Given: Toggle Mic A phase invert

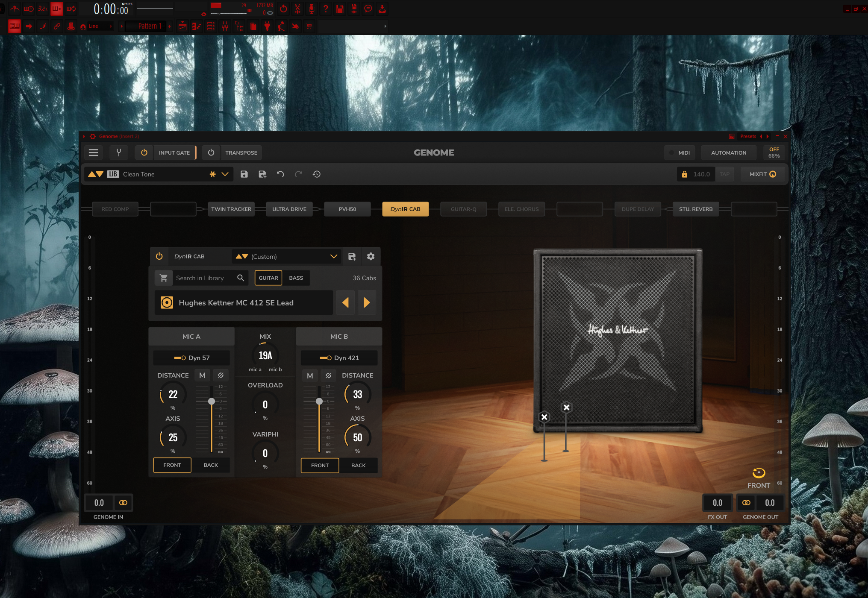Looking at the screenshot, I should (x=221, y=375).
